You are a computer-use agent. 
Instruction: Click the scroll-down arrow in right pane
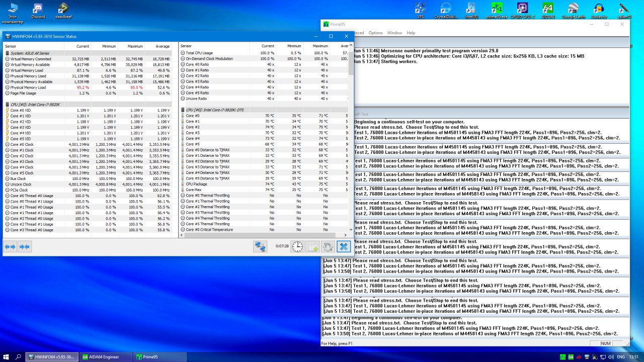click(x=351, y=229)
